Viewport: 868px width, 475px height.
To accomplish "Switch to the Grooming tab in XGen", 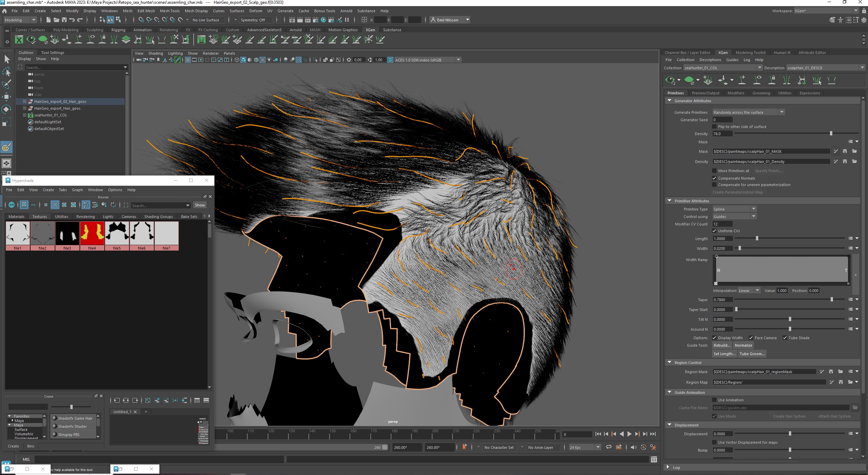I will point(761,93).
